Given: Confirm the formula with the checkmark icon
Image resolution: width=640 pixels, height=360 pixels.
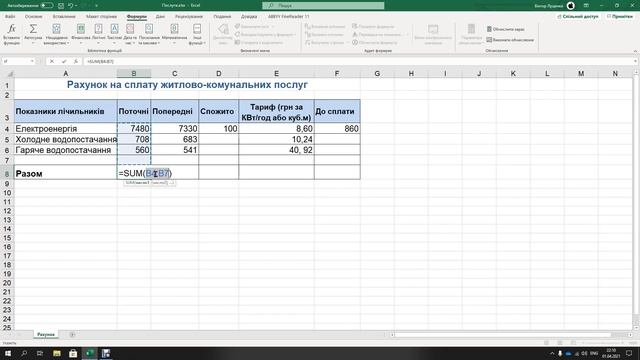Looking at the screenshot, I should tap(64, 61).
